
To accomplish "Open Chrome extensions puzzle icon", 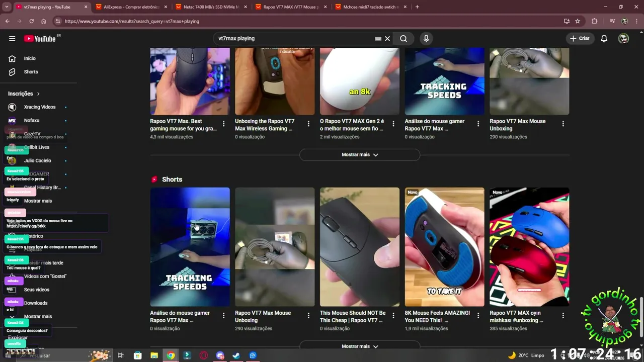I will click(x=595, y=21).
